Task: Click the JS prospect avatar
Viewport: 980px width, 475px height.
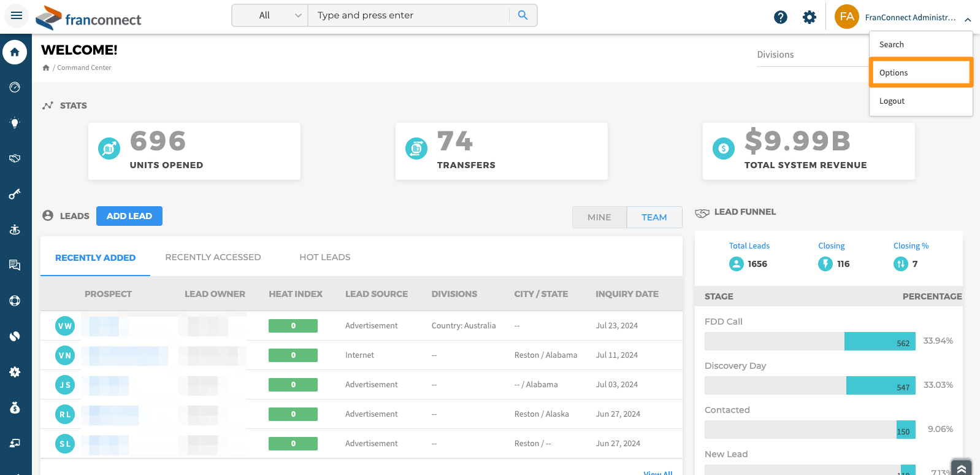Action: pyautogui.click(x=65, y=385)
